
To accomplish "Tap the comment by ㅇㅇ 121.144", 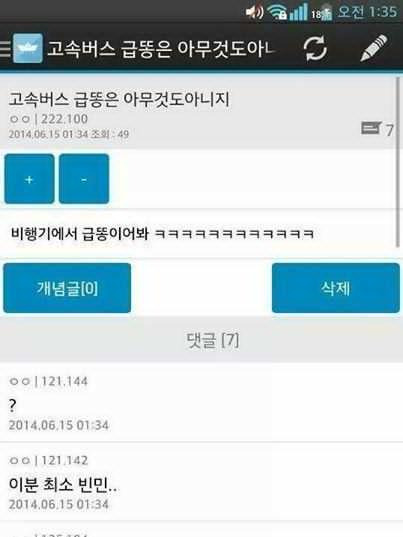I will coord(201,403).
